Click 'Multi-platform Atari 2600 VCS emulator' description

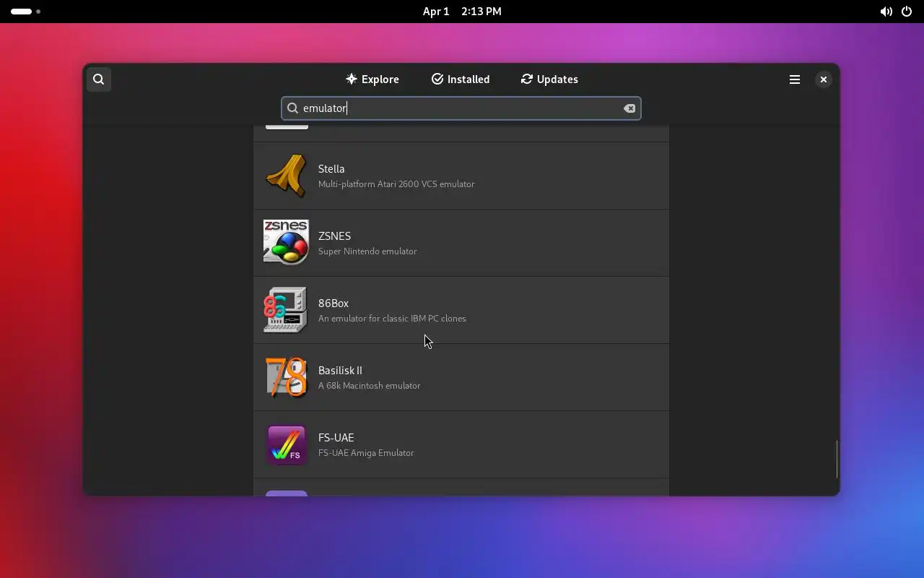396,184
